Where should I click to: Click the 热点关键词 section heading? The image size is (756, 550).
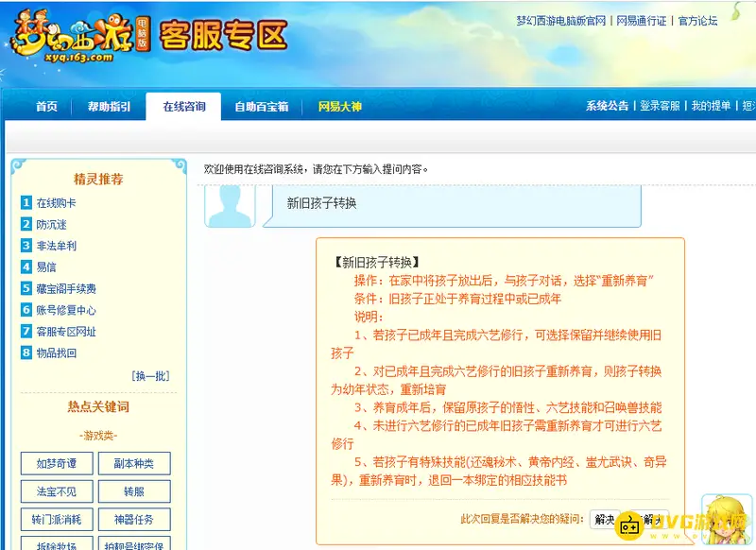tap(98, 407)
